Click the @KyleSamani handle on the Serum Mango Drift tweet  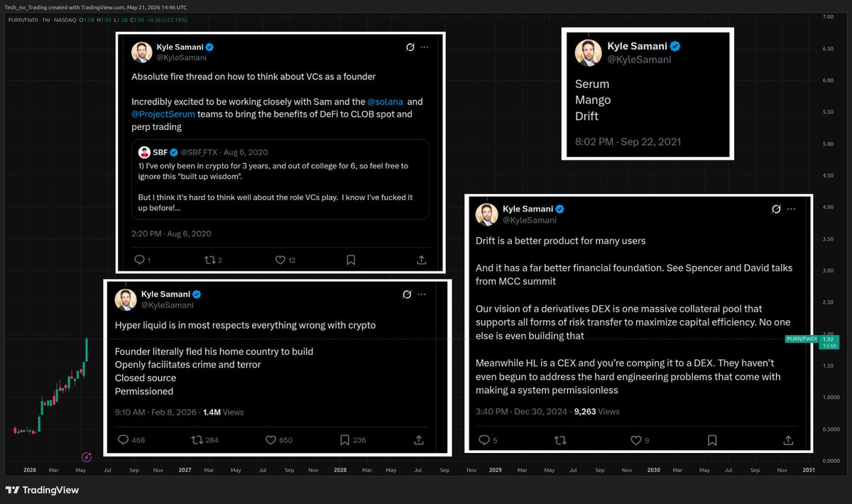639,60
